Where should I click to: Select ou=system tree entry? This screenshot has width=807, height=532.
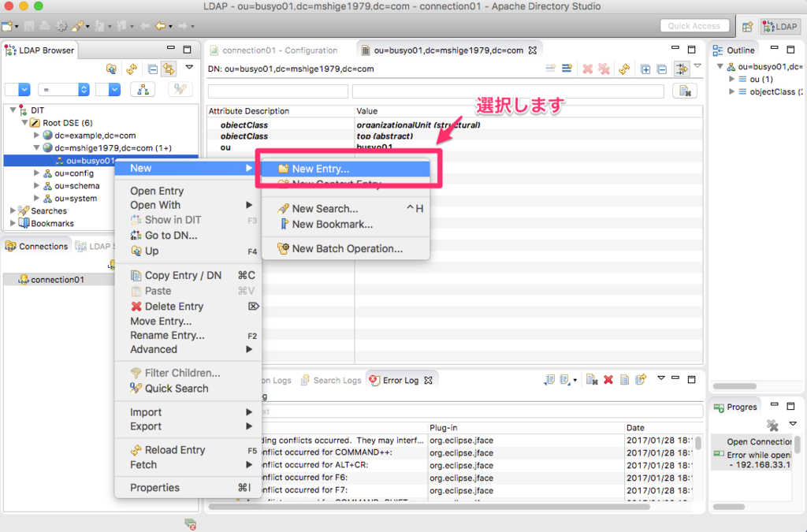coord(75,198)
